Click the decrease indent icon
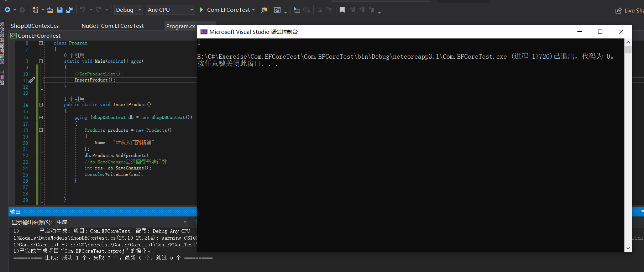Screen dimensions: 644x272 point(320,10)
